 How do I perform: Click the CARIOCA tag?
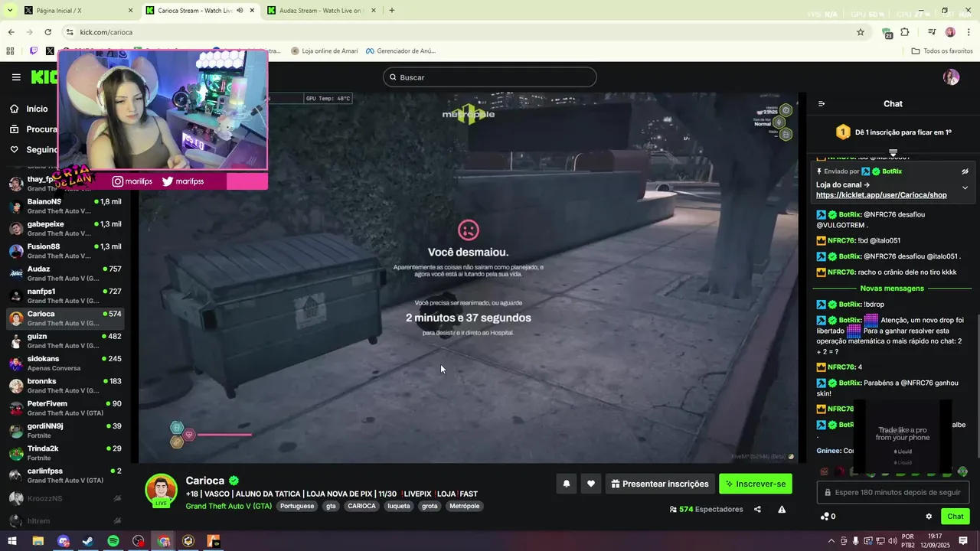(x=361, y=507)
